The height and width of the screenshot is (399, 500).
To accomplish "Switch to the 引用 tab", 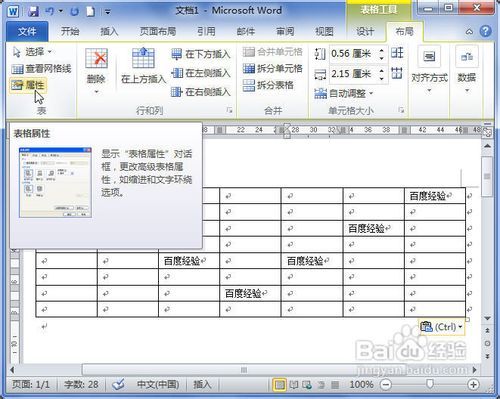I will coord(206,31).
